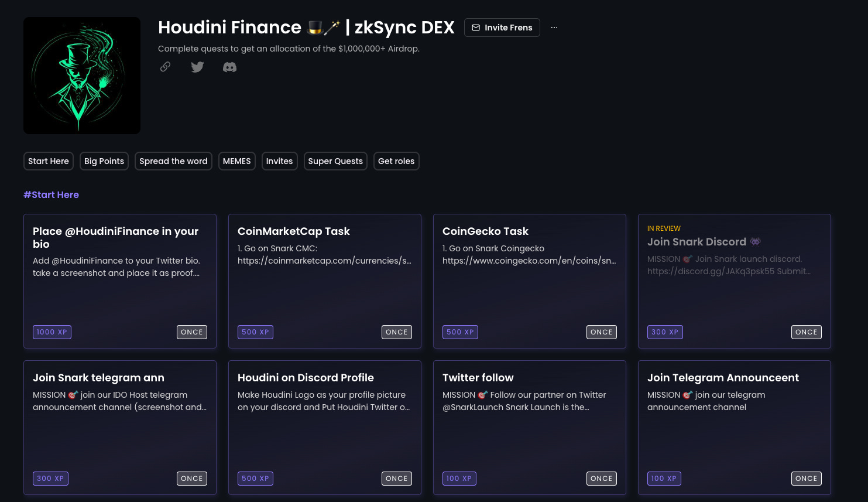Click the ONCE tag on the bio quest
Image resolution: width=868 pixels, height=502 pixels.
pos(192,332)
